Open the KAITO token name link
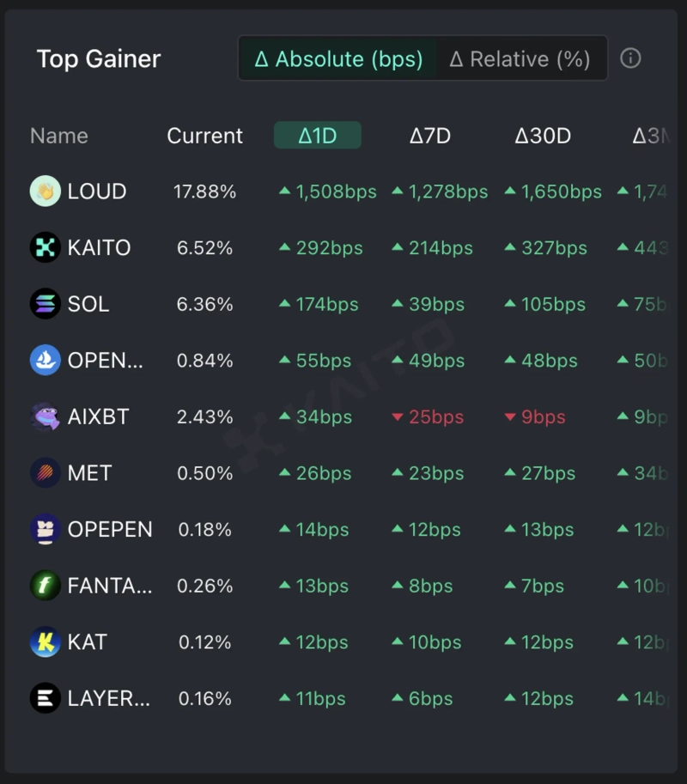This screenshot has height=784, width=687. click(x=99, y=248)
